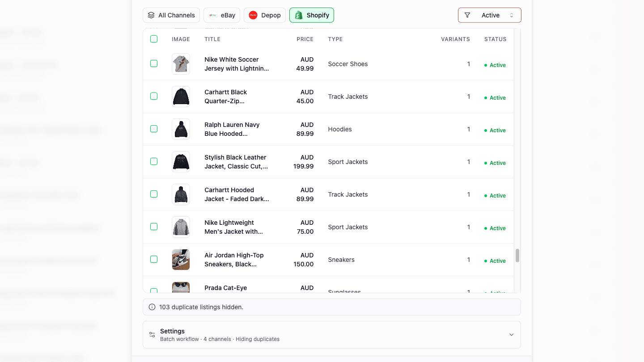
Task: Switch to the Depop channel tab
Action: pos(265,15)
